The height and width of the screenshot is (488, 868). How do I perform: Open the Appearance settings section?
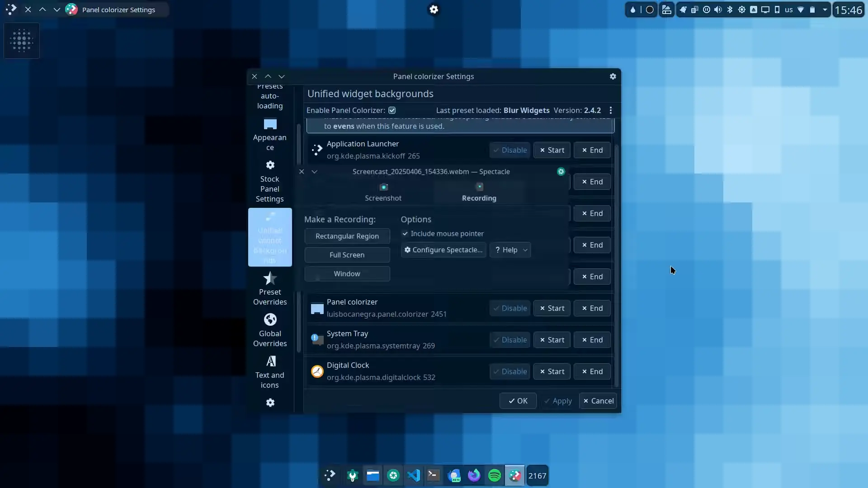click(x=270, y=134)
